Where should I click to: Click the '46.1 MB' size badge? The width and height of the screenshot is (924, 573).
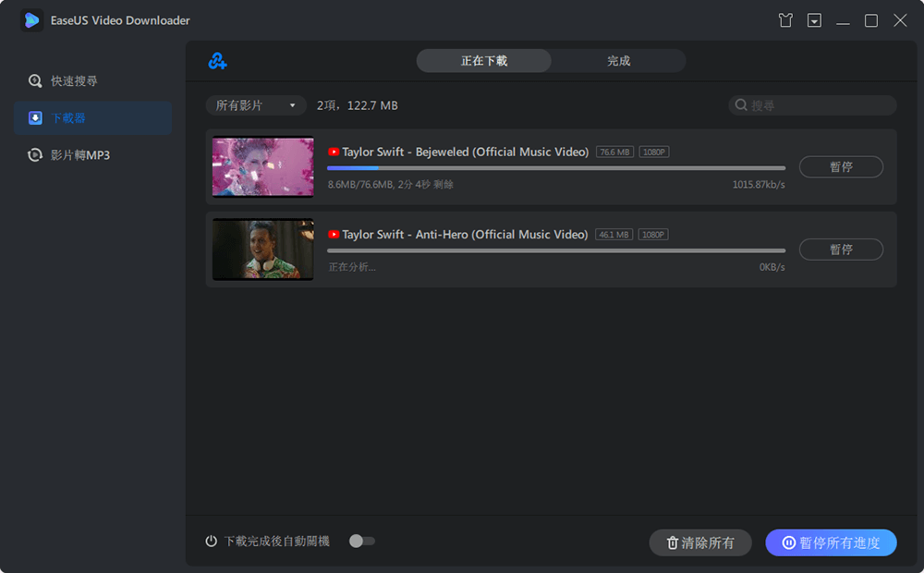click(x=614, y=235)
